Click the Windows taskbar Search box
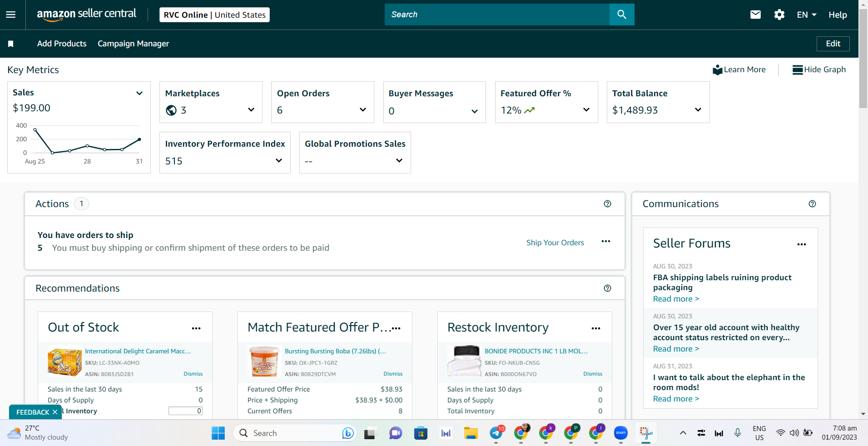This screenshot has height=446, width=868. pos(295,433)
